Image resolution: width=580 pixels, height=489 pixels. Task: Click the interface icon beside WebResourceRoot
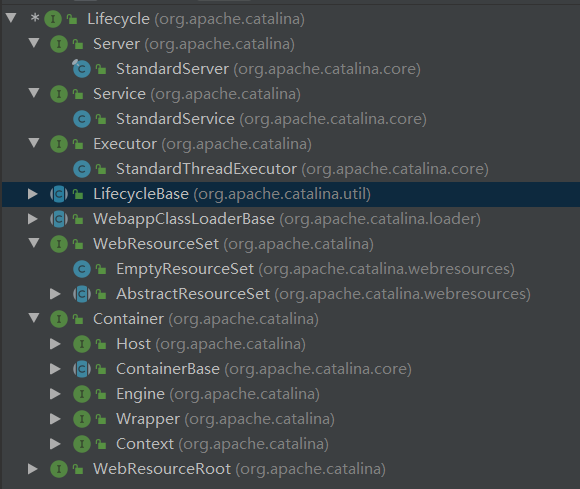coord(59,469)
